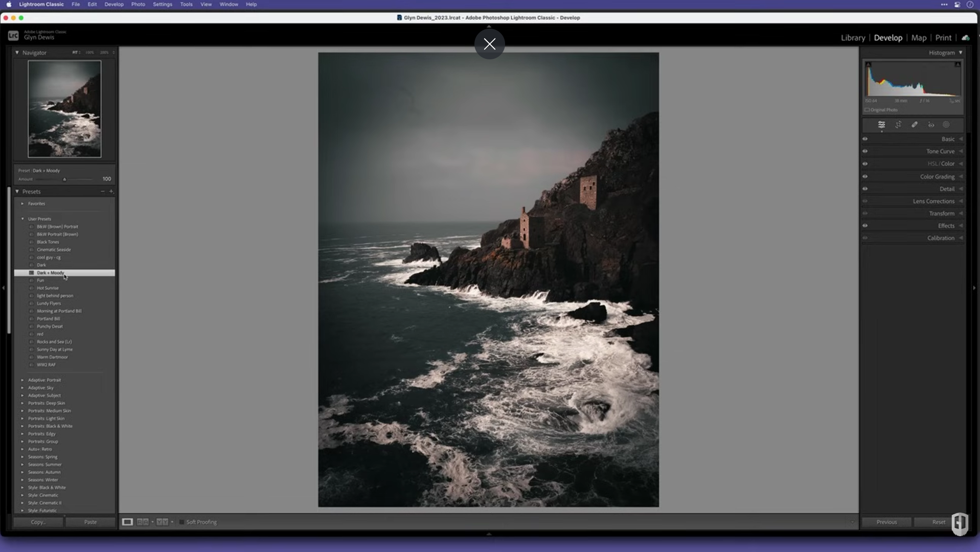980x552 pixels.
Task: Click the cloud sync status icon
Action: click(x=965, y=38)
